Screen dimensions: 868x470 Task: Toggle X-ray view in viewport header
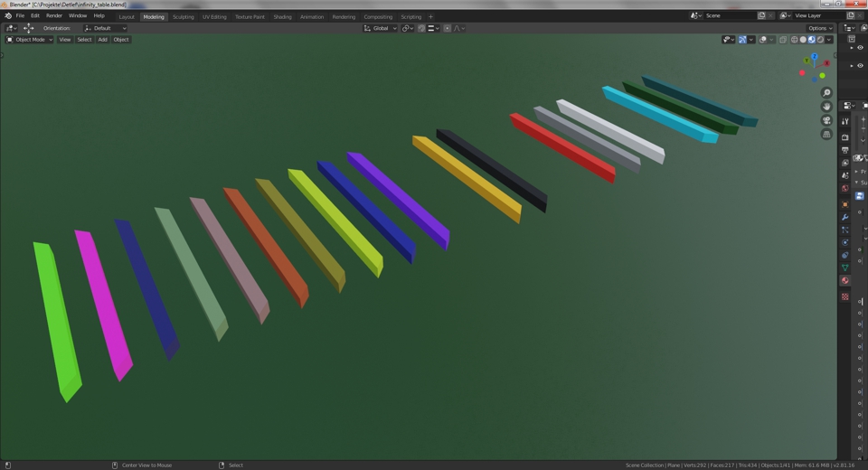[783, 40]
